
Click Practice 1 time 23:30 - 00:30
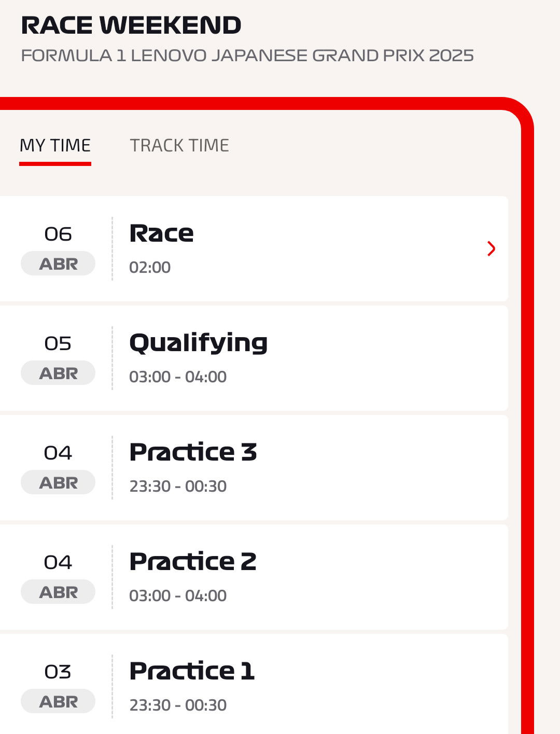178,705
